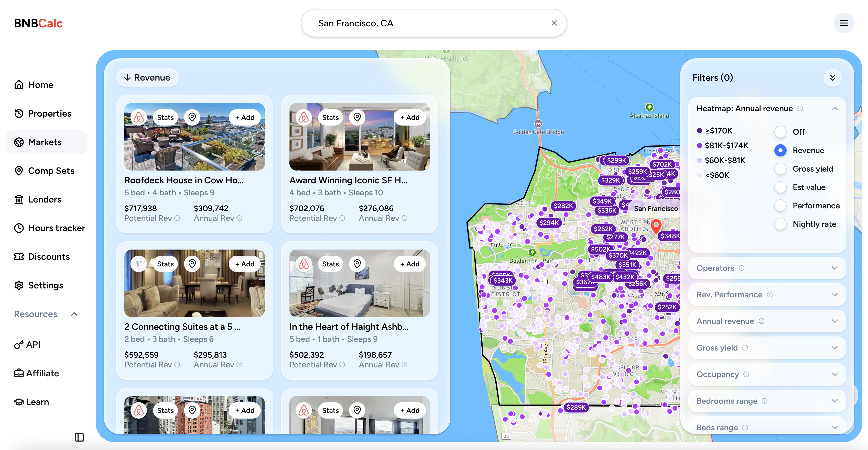Open Stats for Award Winning Iconic listing
Image resolution: width=868 pixels, height=450 pixels.
pyautogui.click(x=330, y=117)
